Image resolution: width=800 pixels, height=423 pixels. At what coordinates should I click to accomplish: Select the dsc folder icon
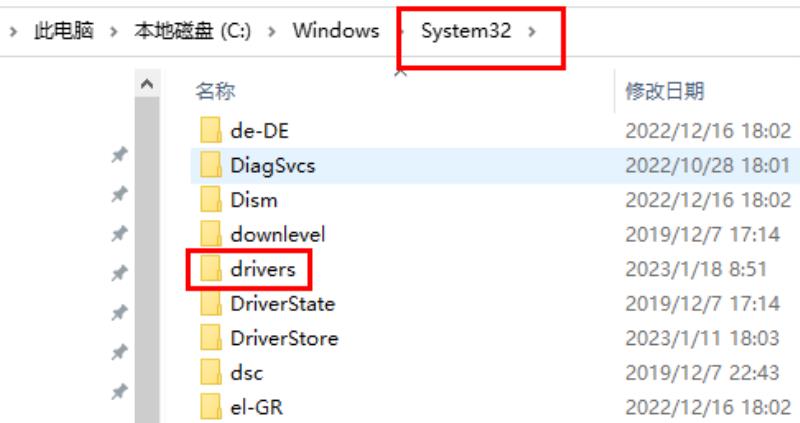211,373
